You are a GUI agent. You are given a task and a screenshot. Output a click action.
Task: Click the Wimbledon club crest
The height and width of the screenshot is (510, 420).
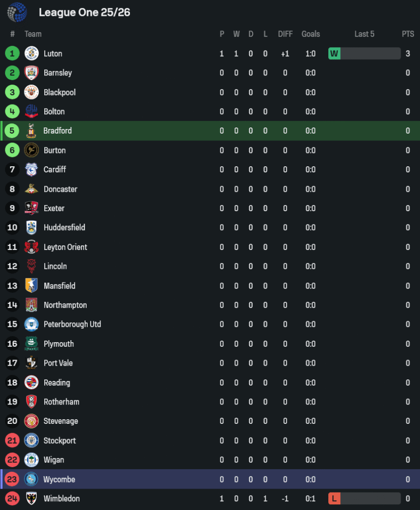pyautogui.click(x=32, y=499)
